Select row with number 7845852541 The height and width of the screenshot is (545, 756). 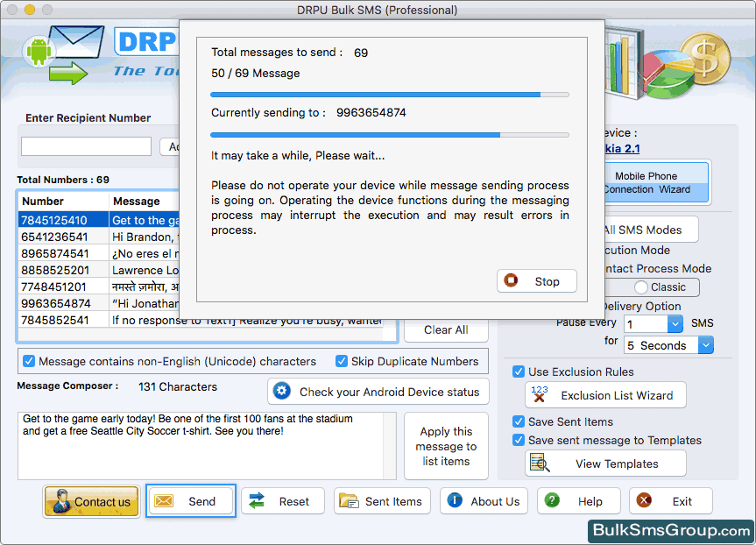click(x=201, y=320)
